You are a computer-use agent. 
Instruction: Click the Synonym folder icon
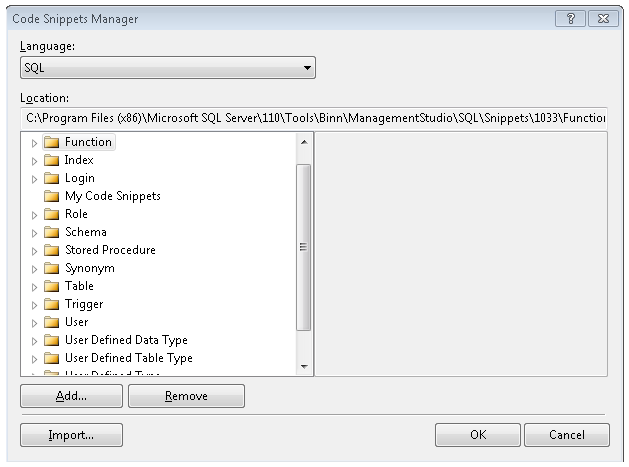tap(51, 268)
